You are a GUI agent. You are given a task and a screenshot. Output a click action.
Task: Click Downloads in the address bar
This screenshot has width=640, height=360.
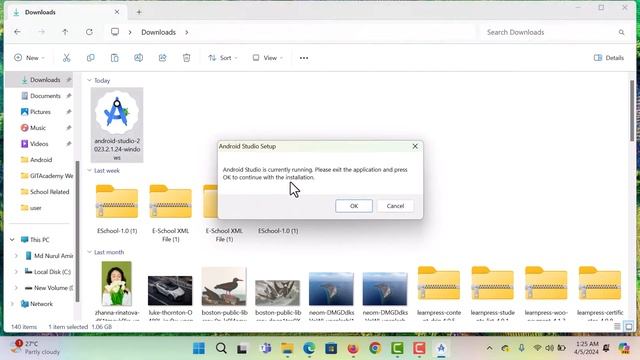point(158,32)
